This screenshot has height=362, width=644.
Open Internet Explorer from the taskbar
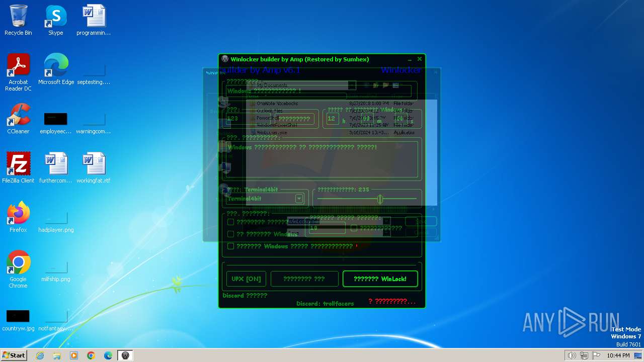coord(40,355)
